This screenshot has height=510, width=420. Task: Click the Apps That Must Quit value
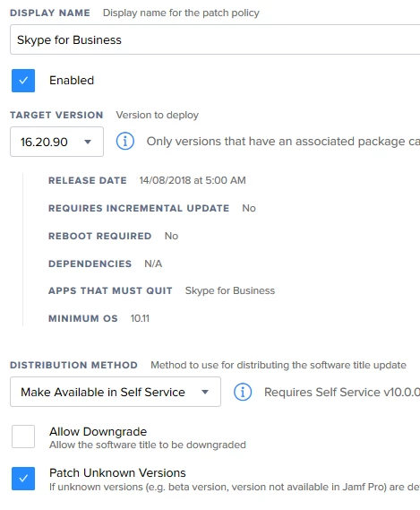coord(230,290)
